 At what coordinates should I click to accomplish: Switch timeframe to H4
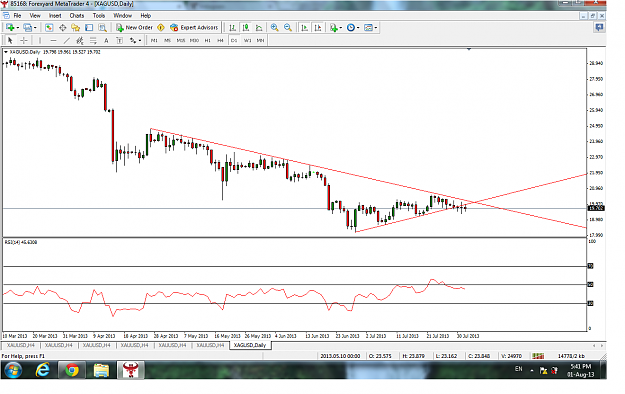tap(220, 40)
